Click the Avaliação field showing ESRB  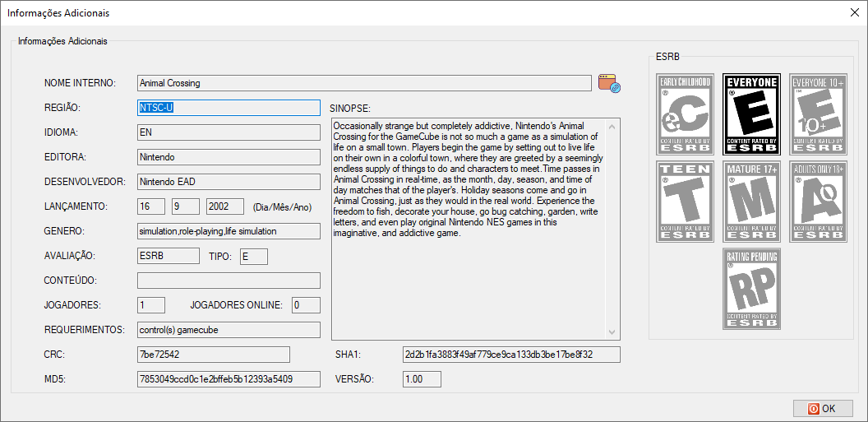click(169, 256)
